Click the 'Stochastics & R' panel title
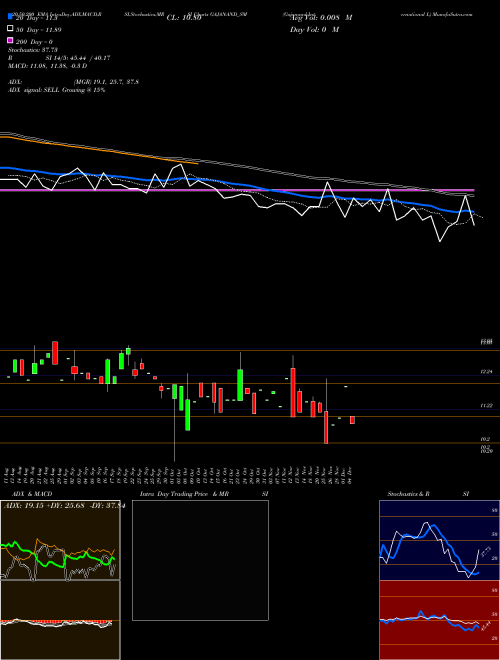This screenshot has width=500, height=660. click(x=409, y=494)
